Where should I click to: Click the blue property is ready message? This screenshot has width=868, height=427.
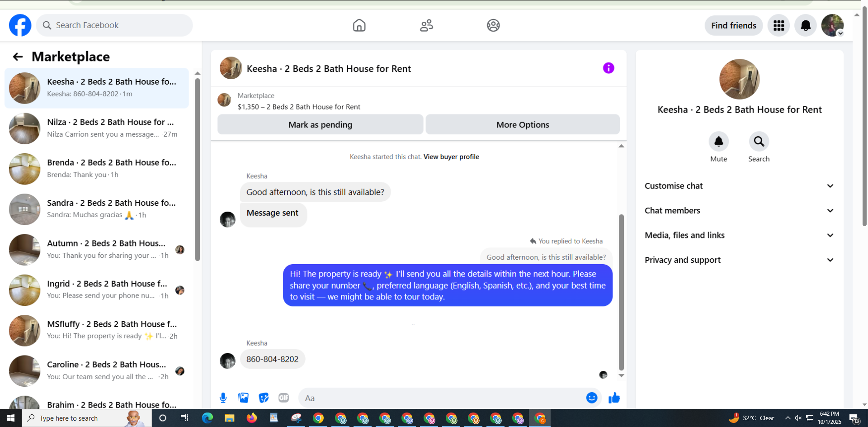point(448,285)
